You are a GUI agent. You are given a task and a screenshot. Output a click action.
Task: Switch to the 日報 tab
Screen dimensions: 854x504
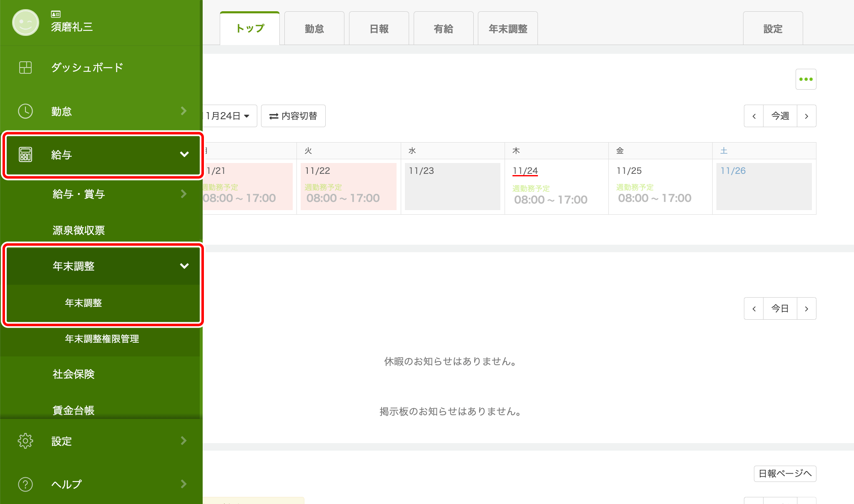(379, 29)
